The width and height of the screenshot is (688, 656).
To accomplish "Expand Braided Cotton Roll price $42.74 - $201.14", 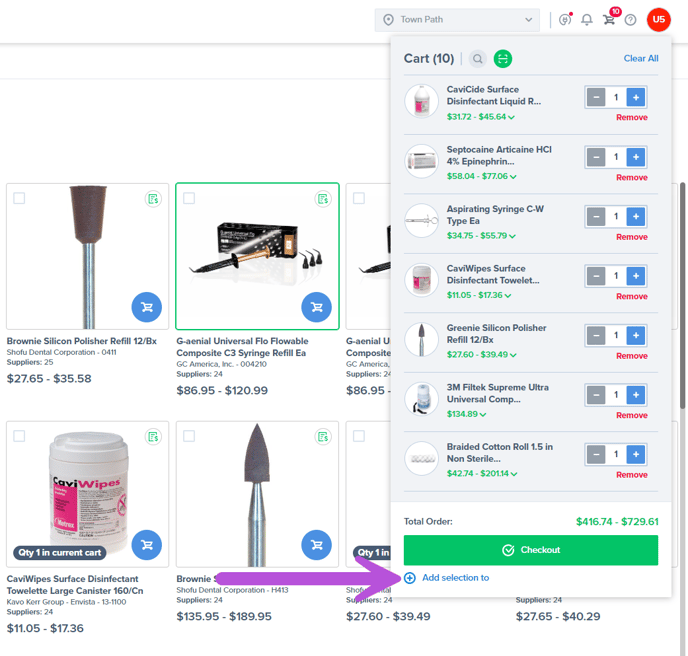I will pyautogui.click(x=482, y=474).
